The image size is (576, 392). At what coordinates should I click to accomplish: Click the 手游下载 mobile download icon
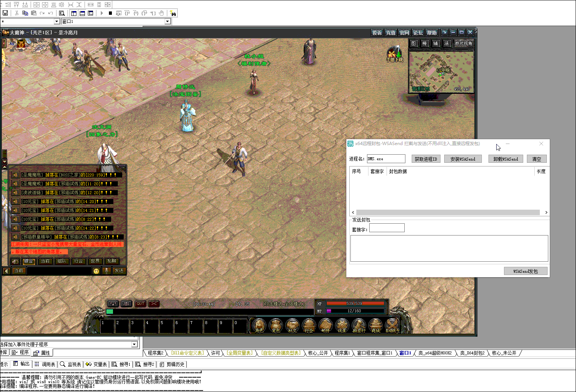395,54
